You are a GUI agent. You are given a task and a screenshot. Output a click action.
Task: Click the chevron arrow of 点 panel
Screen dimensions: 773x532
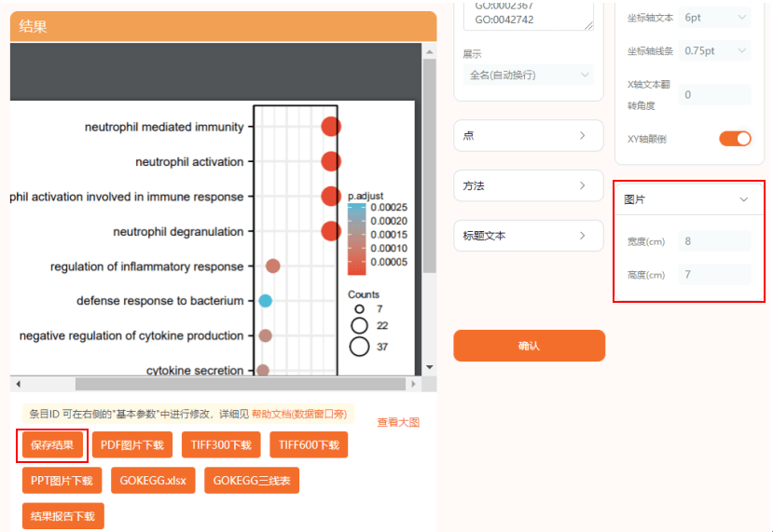582,135
